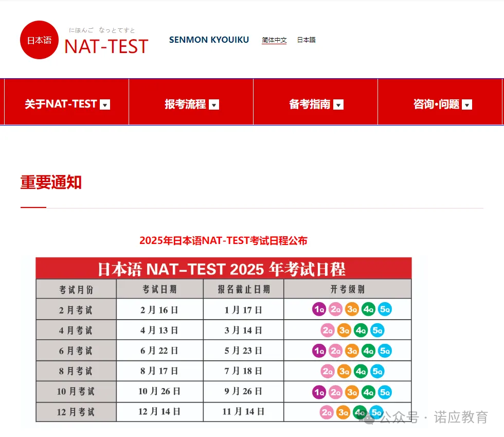Click the 1Q badge in 10月考试 row

tap(319, 392)
